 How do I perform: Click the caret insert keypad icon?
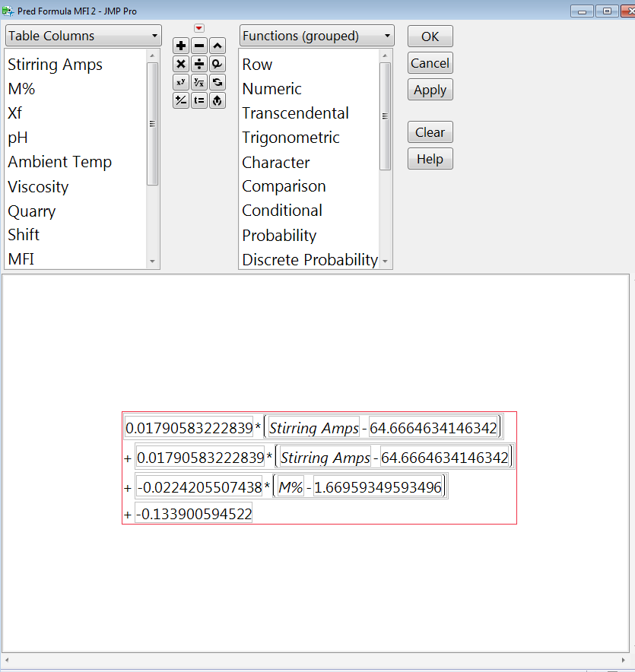[x=217, y=46]
